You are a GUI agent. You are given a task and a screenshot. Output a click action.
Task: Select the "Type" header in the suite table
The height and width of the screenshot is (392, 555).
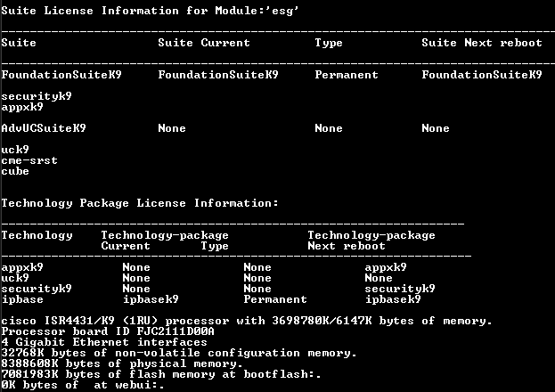pos(329,43)
